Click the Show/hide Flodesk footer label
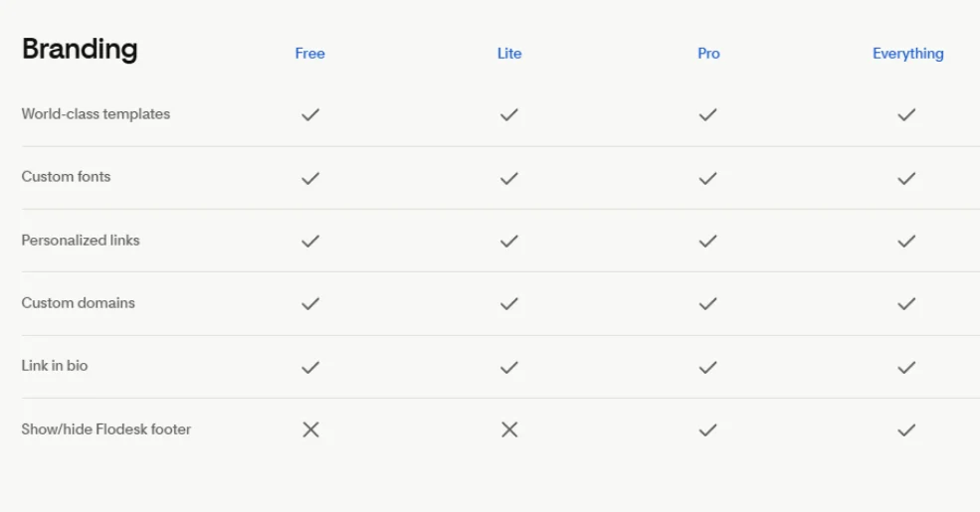The height and width of the screenshot is (512, 980). [106, 429]
